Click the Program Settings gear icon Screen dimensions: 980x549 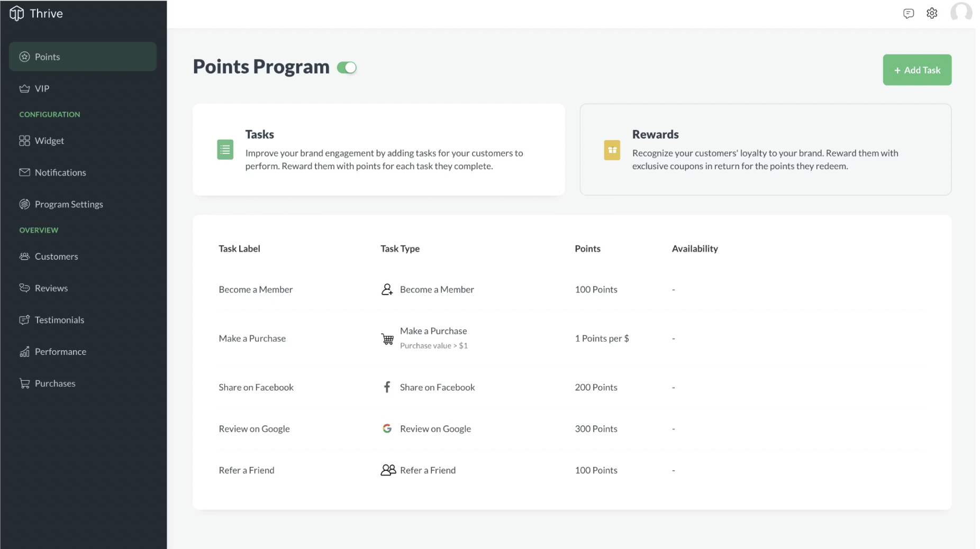coord(24,204)
